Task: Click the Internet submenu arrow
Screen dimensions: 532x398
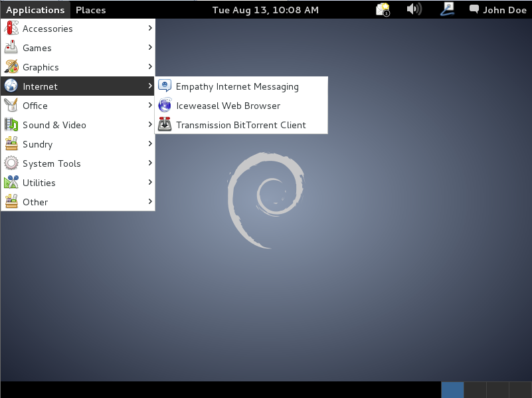Action: click(x=150, y=86)
